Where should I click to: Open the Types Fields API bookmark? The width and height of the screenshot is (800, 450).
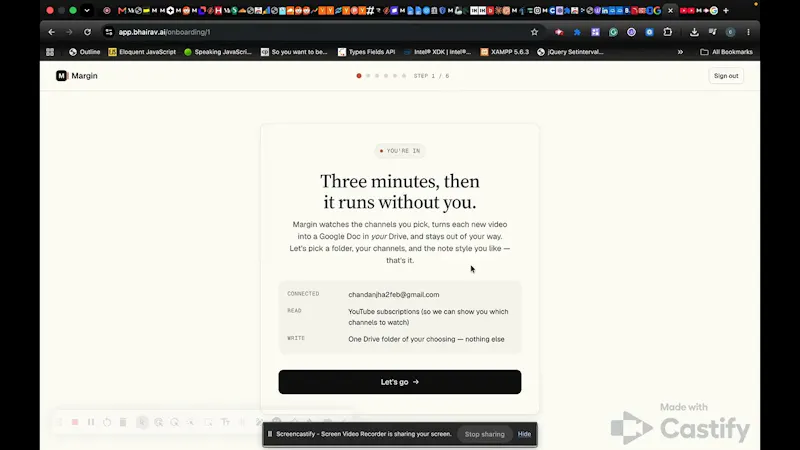coord(366,52)
